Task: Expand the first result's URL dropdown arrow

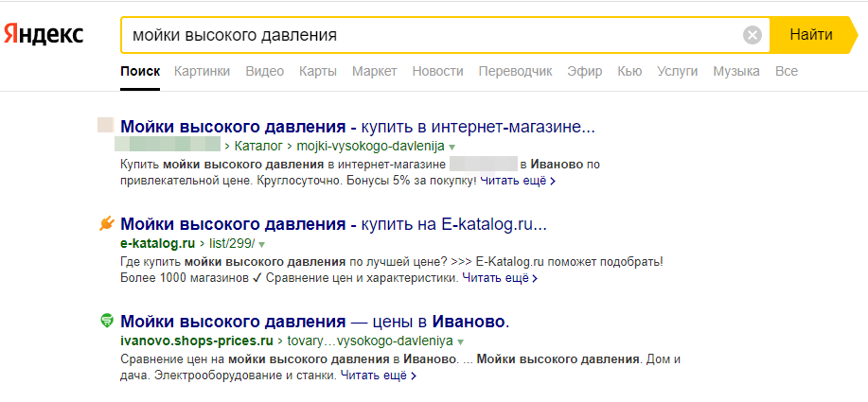Action: coord(452,147)
